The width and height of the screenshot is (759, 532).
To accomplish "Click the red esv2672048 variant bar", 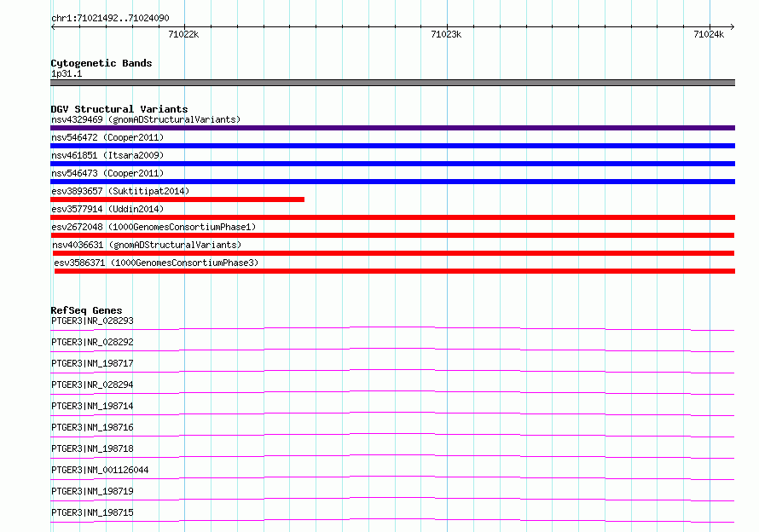I will pos(392,235).
